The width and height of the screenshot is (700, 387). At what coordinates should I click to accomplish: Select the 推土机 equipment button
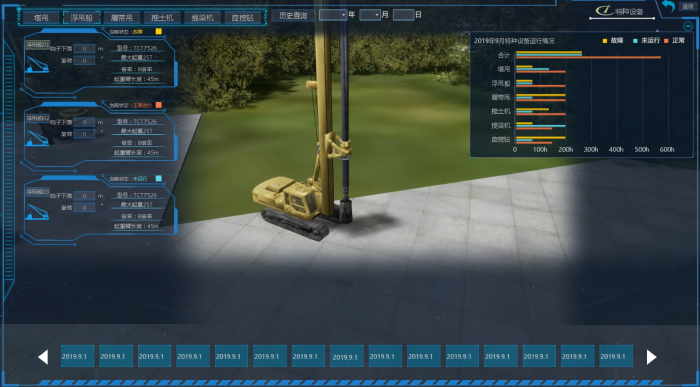pos(162,18)
